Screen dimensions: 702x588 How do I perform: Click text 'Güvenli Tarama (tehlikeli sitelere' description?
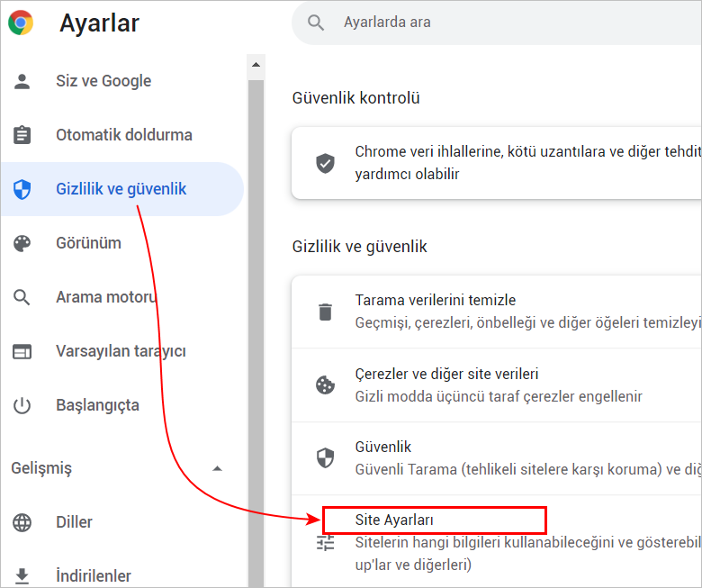(x=527, y=470)
